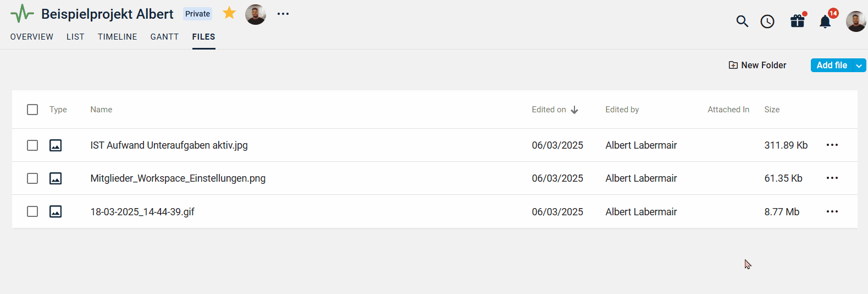Click the Add file button
The height and width of the screenshot is (294, 868).
point(832,66)
